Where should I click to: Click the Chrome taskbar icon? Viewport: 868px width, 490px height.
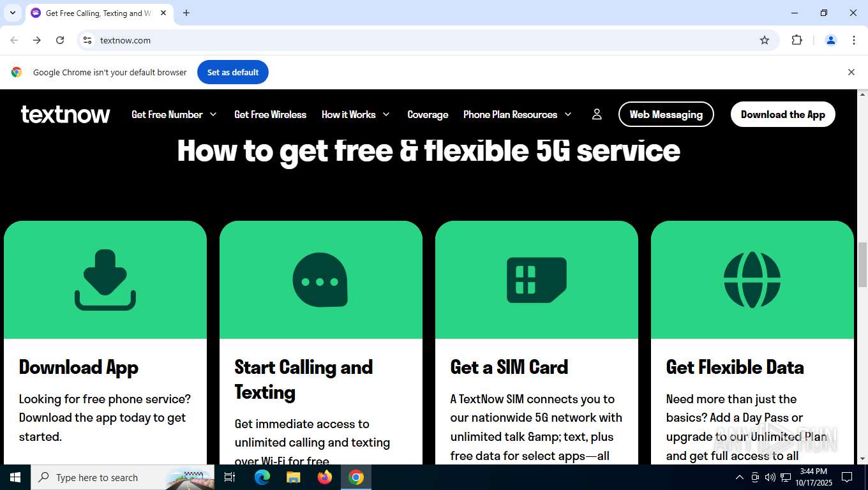point(356,477)
